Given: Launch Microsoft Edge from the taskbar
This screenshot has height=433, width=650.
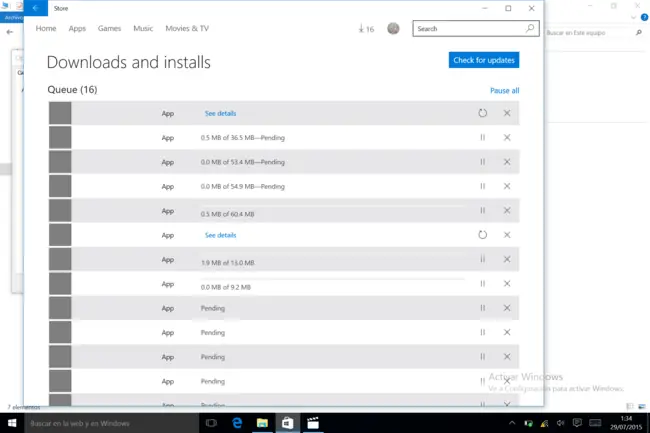Looking at the screenshot, I should point(237,423).
